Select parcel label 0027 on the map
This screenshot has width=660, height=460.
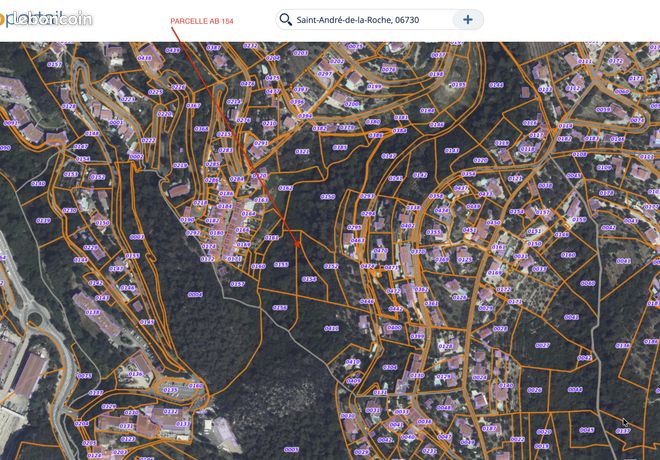pos(543,346)
